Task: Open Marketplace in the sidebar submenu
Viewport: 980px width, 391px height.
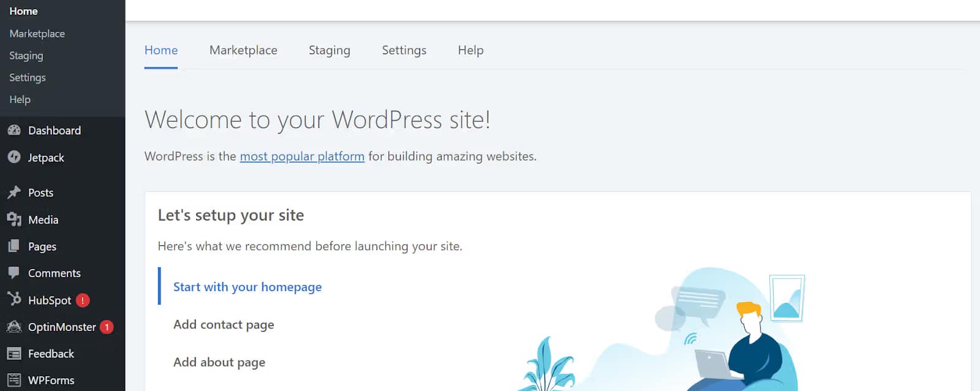Action: pyautogui.click(x=37, y=34)
